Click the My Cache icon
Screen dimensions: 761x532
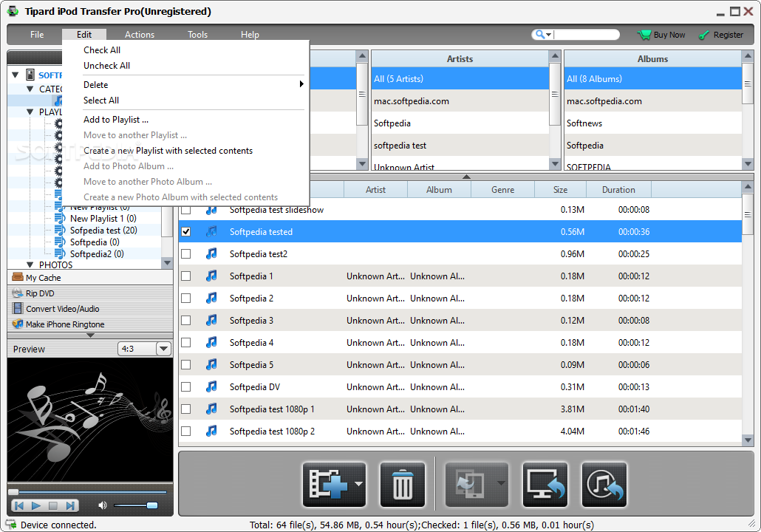coord(18,277)
